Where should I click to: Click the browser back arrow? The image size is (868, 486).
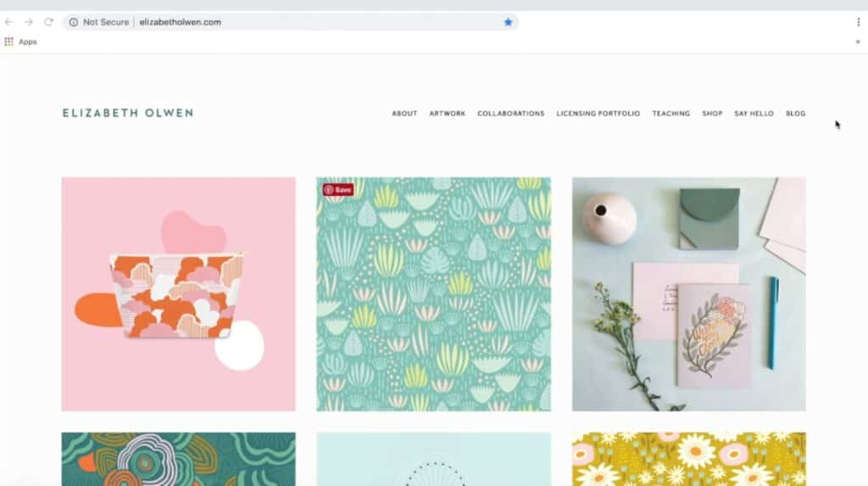click(x=9, y=22)
